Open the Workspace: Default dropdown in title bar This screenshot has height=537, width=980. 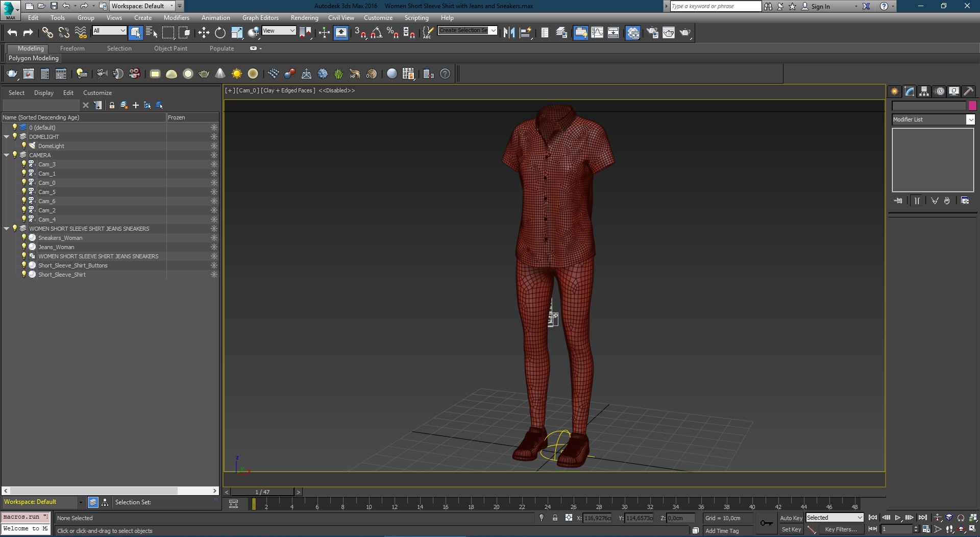pos(142,6)
